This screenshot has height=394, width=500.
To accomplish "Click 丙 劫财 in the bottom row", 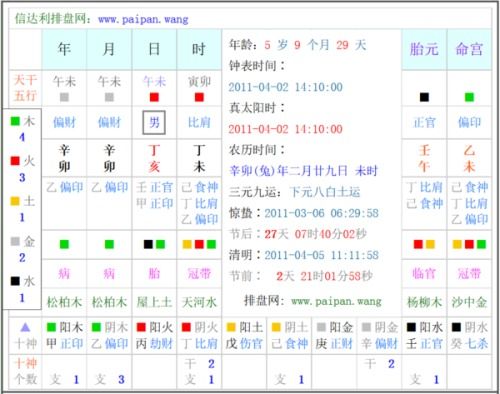I will coord(155,343).
